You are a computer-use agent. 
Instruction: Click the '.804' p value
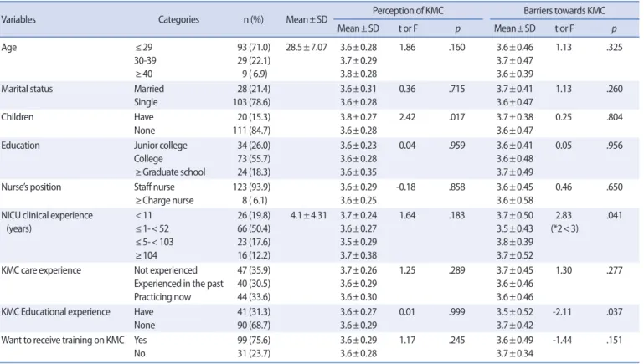pos(615,117)
